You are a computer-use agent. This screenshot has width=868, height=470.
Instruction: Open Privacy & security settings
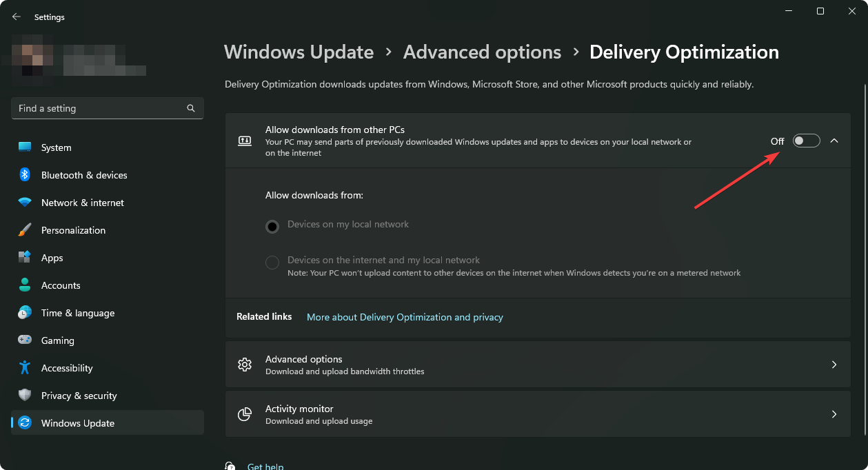pos(108,396)
